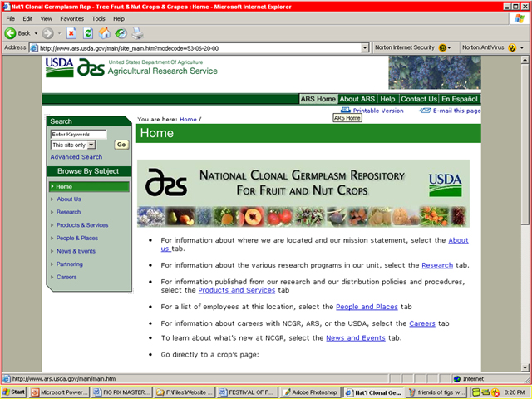Click the red Stop loading icon
Image resolution: width=532 pixels, height=399 pixels.
71,33
